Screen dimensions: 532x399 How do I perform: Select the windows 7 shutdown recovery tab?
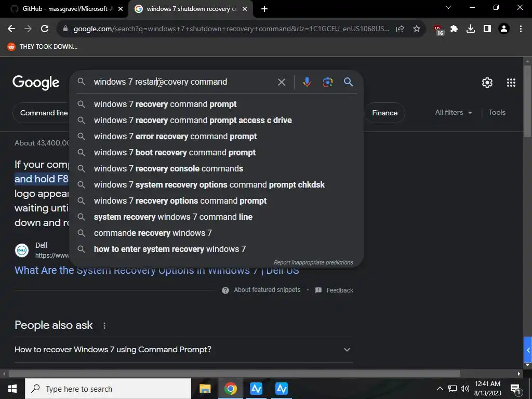pos(191,9)
